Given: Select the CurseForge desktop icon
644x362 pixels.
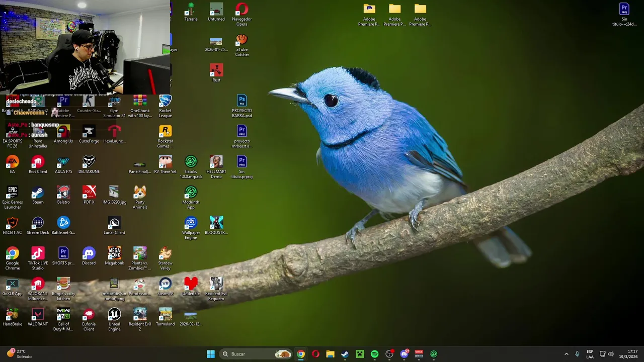Looking at the screenshot, I should click(89, 134).
